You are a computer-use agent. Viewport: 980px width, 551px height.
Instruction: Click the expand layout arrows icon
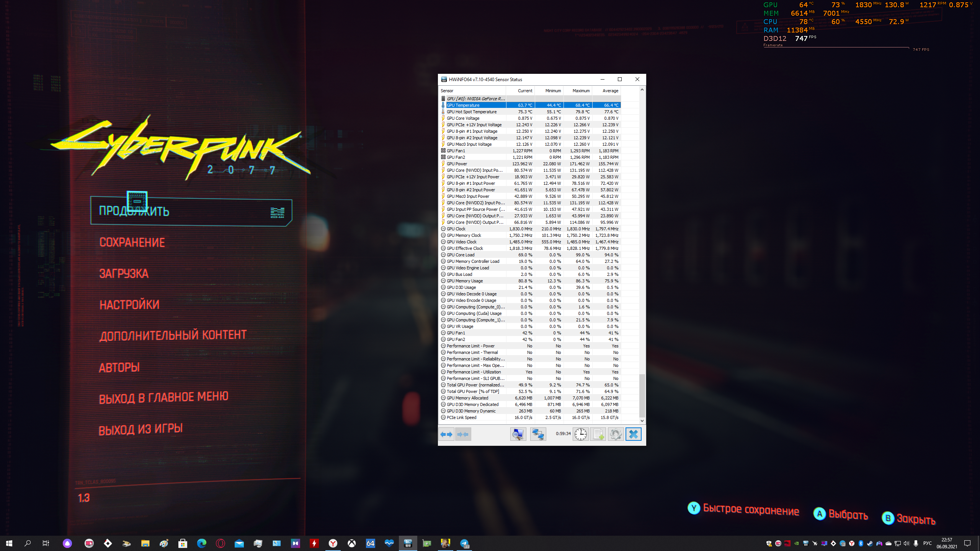446,434
